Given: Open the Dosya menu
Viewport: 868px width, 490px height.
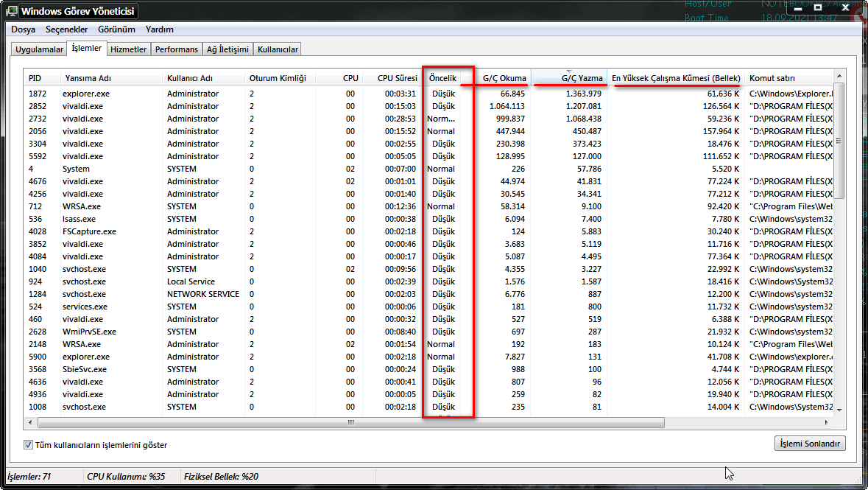Looking at the screenshot, I should 24,29.
